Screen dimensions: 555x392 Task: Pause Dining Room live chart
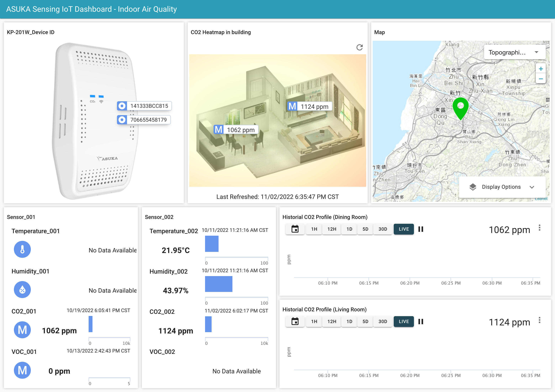[x=421, y=229]
